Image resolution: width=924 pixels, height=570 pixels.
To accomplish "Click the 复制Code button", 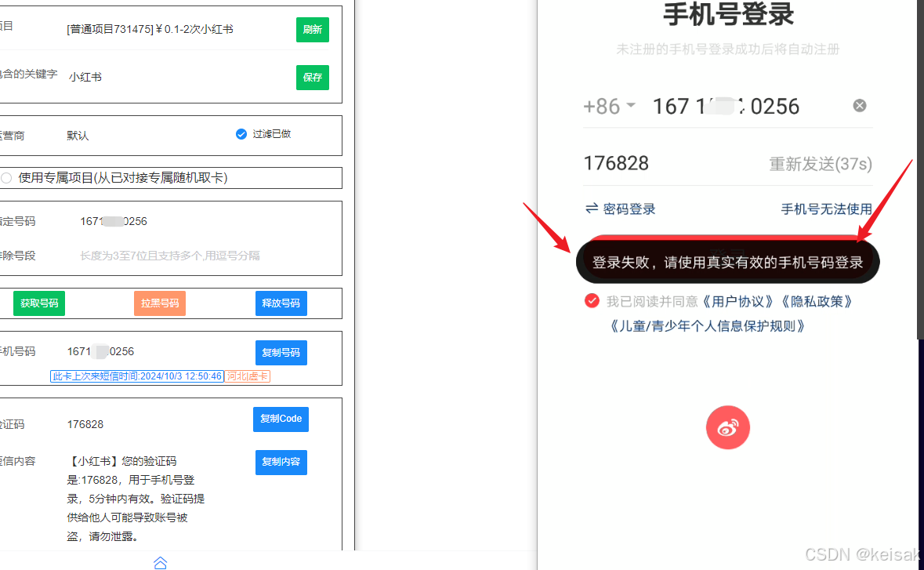I will click(x=281, y=419).
